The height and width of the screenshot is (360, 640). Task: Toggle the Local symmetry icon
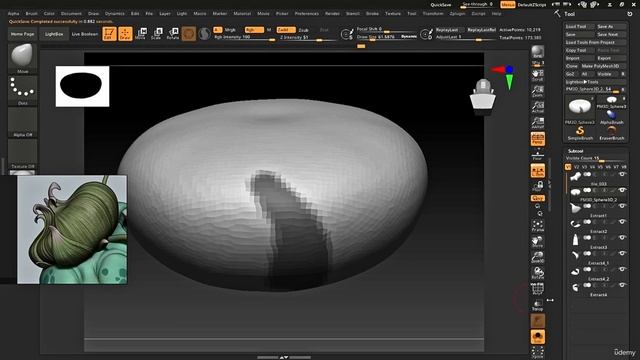click(538, 171)
